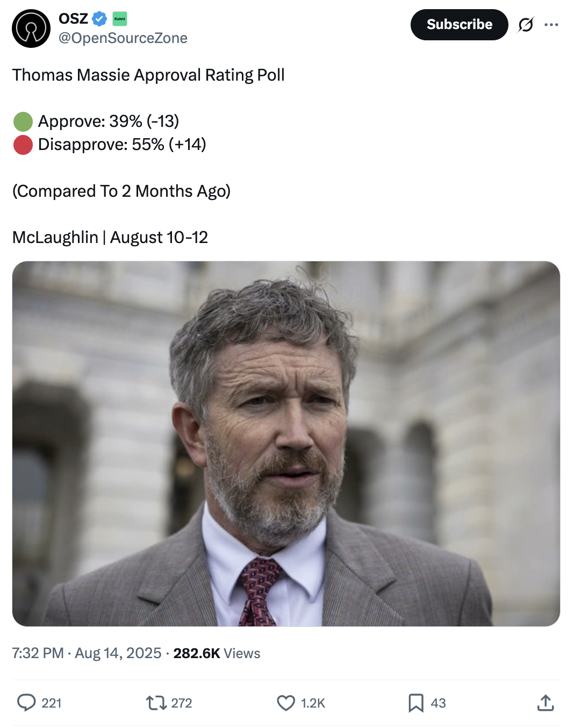574x728 pixels.
Task: Toggle the bookmark icon for this post
Action: [416, 703]
